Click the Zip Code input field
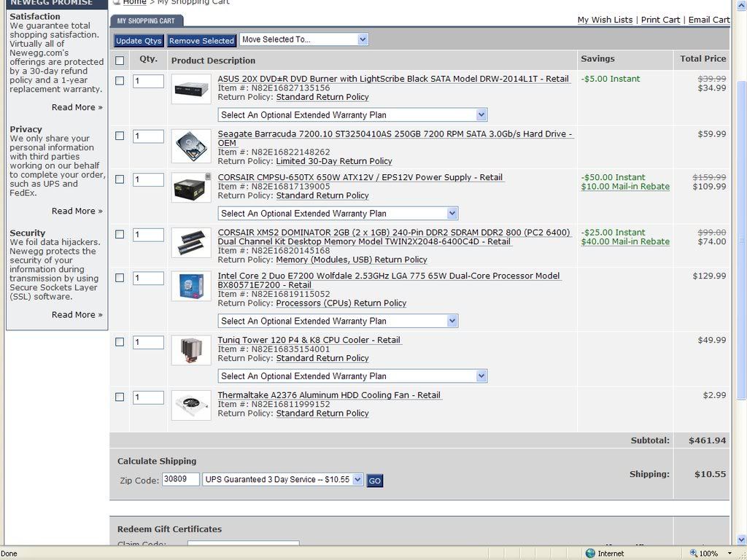Screen dimensions: 747x560 pos(181,479)
